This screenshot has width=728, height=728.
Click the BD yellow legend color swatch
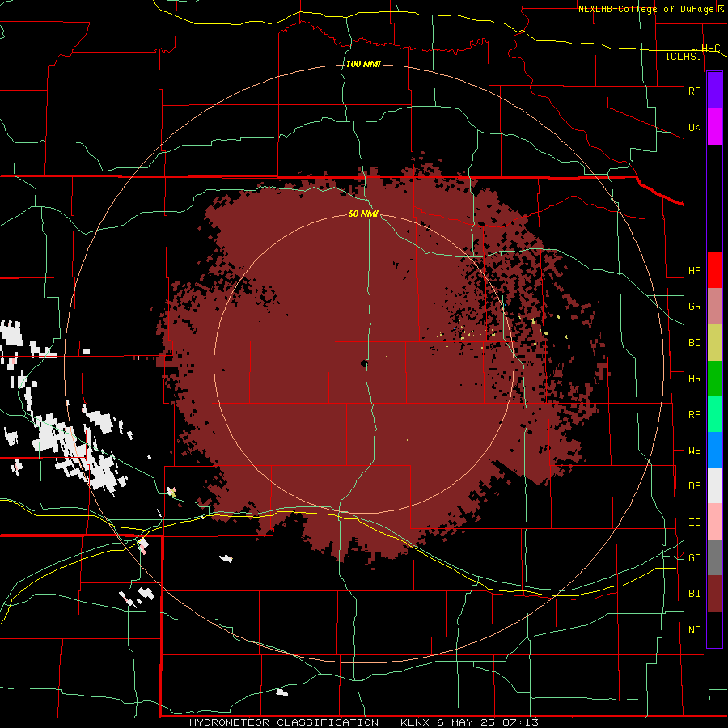[x=714, y=343]
